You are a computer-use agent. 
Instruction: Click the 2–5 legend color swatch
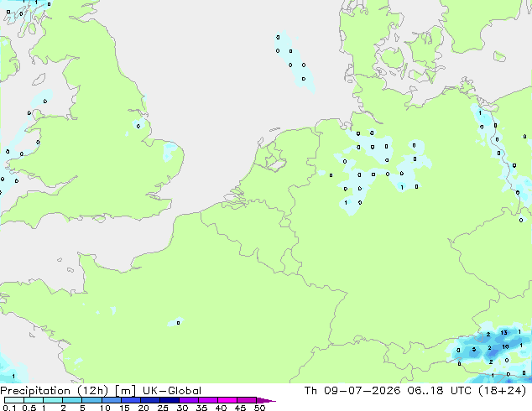point(72,400)
